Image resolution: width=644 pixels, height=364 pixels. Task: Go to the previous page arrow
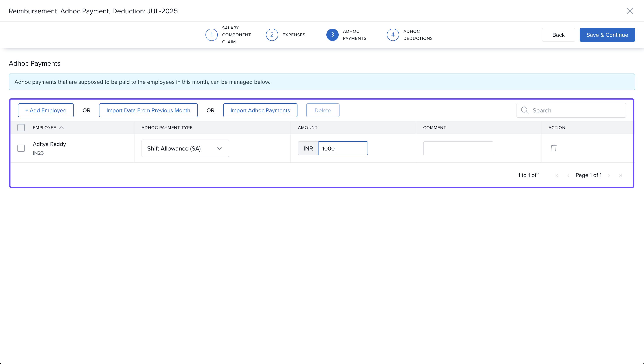[x=568, y=175]
